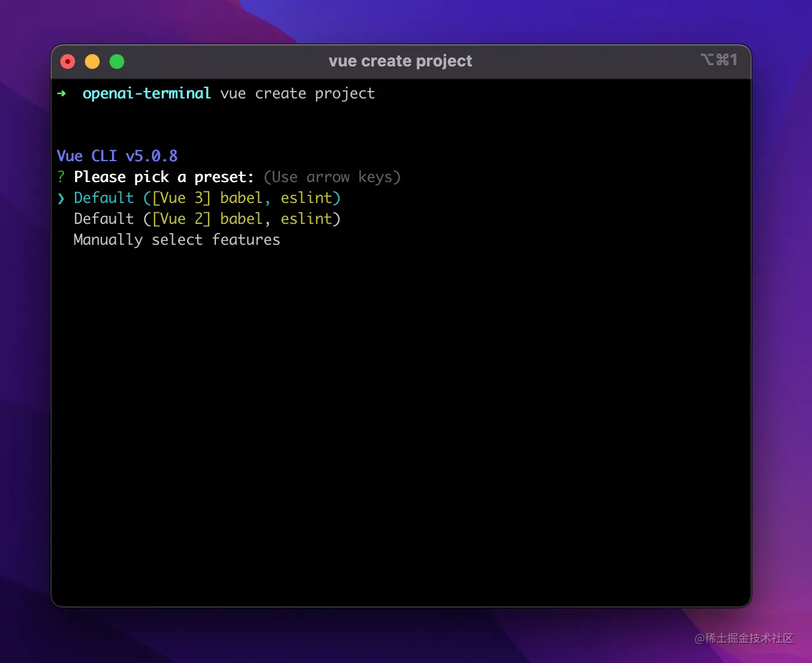
Task: Choose the Manually select features option
Action: point(177,240)
